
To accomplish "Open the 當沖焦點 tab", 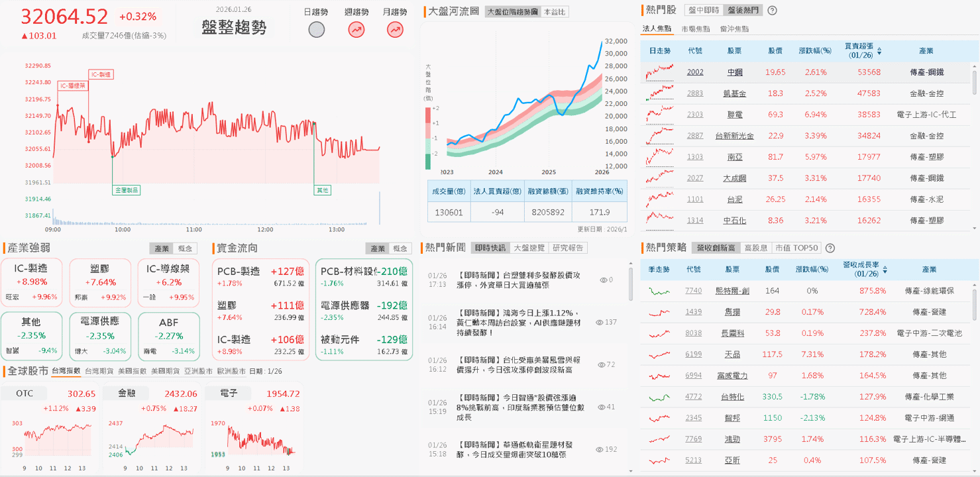I will [734, 29].
